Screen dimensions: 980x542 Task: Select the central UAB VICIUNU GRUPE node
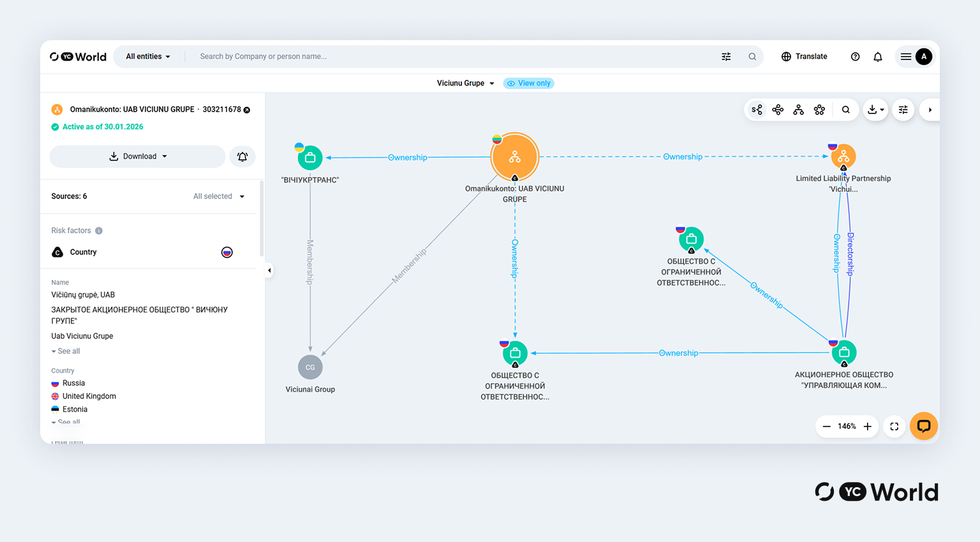515,157
